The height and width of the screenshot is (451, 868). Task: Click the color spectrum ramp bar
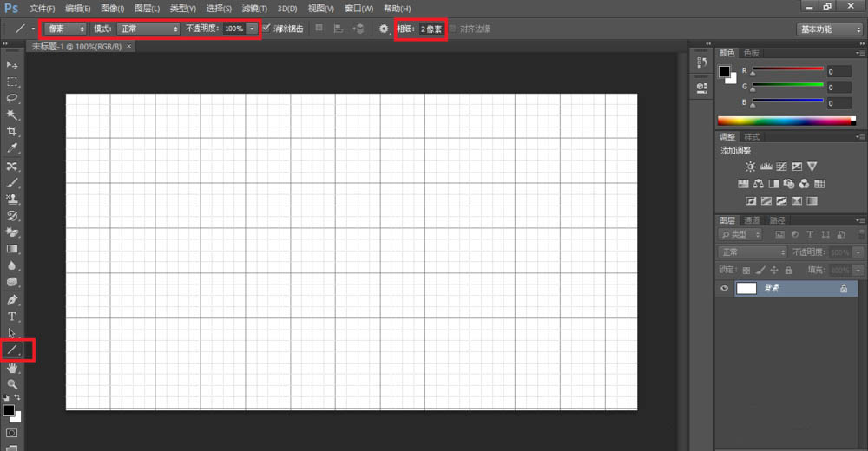[786, 121]
